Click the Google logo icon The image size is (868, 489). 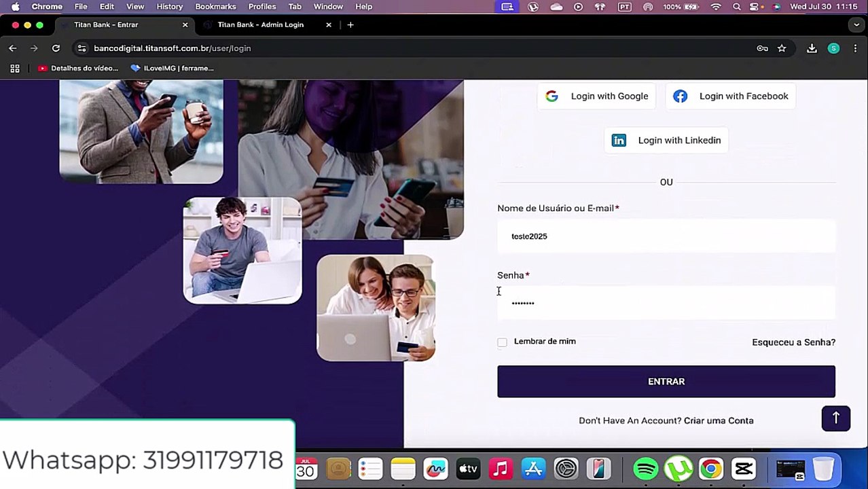tap(551, 96)
